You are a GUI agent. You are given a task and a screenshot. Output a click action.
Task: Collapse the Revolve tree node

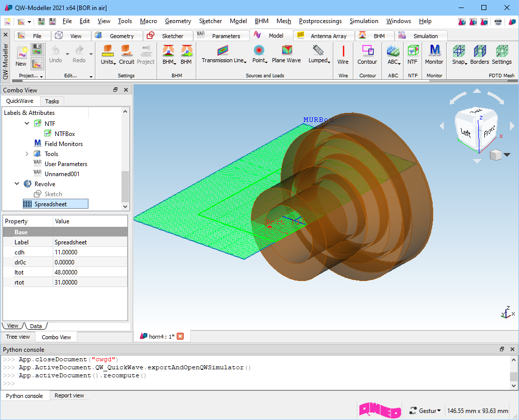tap(17, 184)
